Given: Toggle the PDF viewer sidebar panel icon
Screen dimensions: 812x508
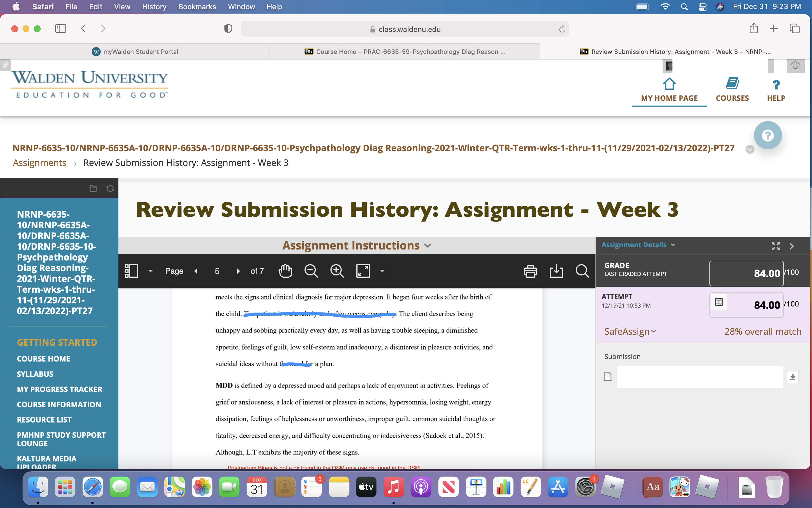Looking at the screenshot, I should [131, 271].
